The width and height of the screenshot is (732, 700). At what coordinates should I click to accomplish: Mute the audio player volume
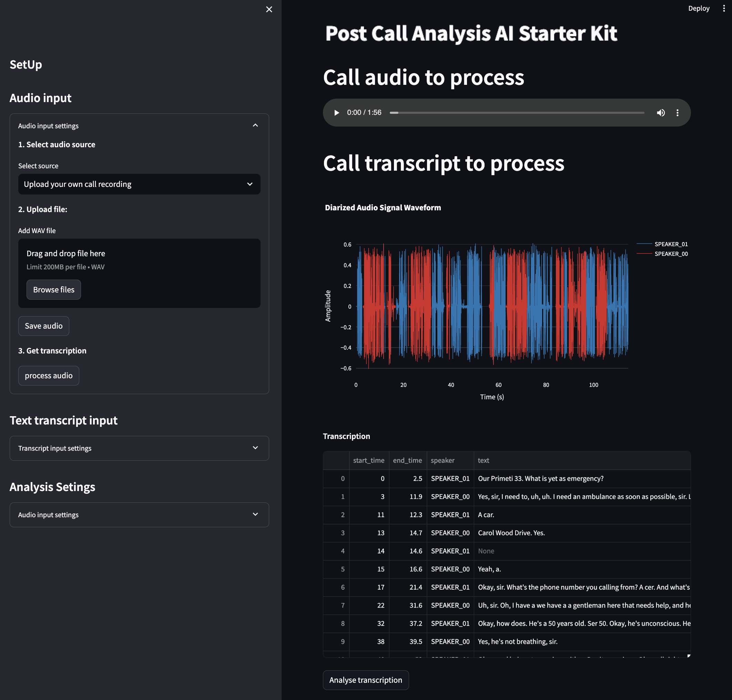click(660, 113)
